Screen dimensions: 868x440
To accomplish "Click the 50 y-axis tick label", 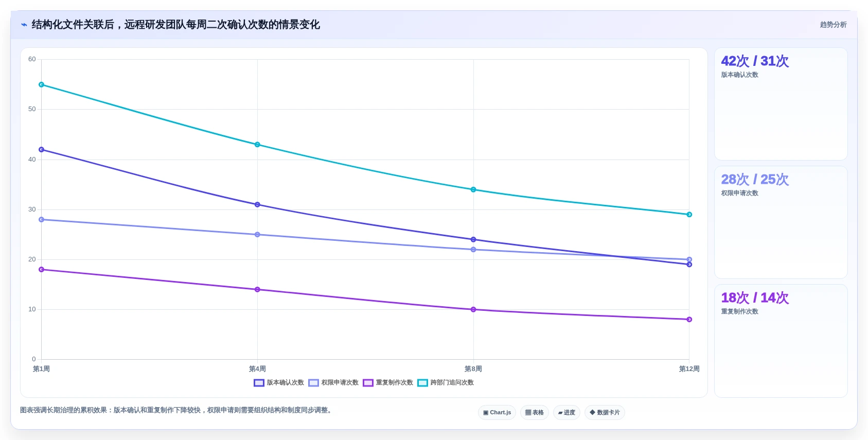I will point(32,109).
